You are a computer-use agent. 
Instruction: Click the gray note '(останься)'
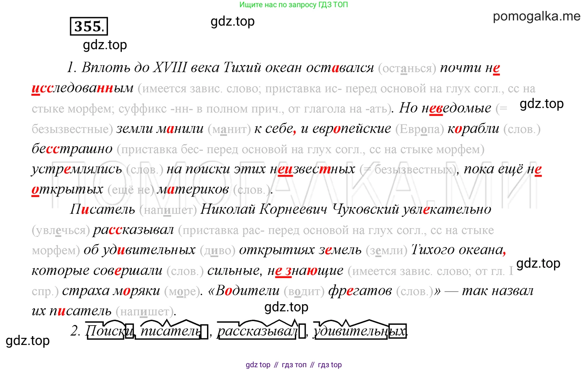407,68
